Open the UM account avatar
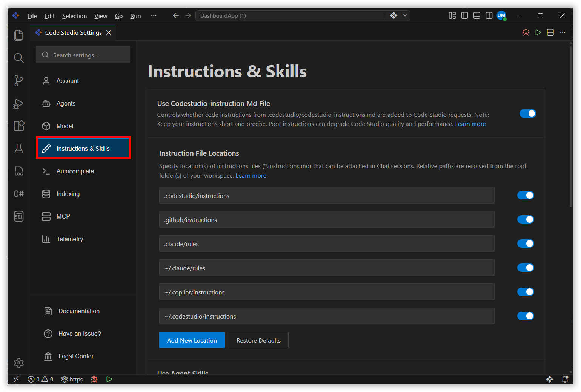 point(501,15)
